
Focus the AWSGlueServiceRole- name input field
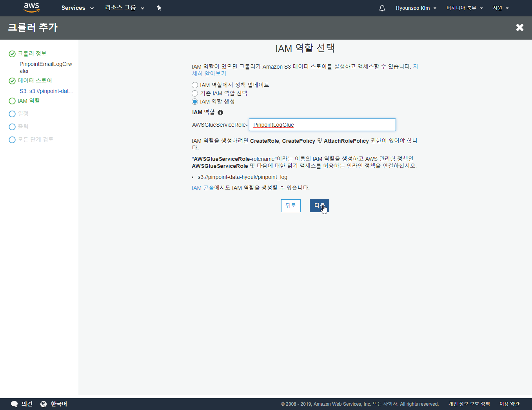[x=322, y=125]
